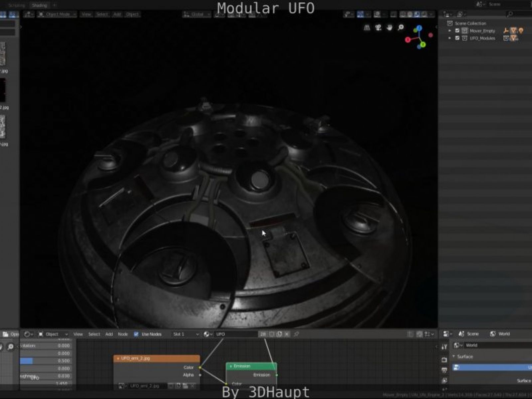
Task: Click the red X axis on the navigation gizmo
Action: [x=408, y=40]
